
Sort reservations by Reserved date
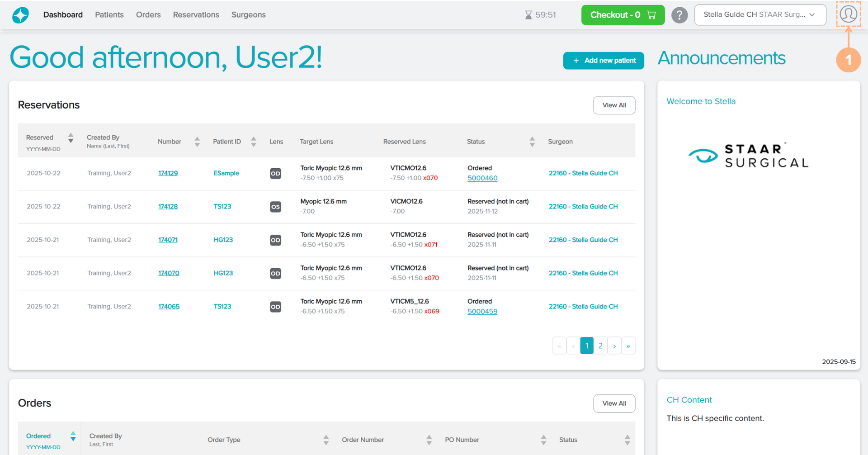71,138
